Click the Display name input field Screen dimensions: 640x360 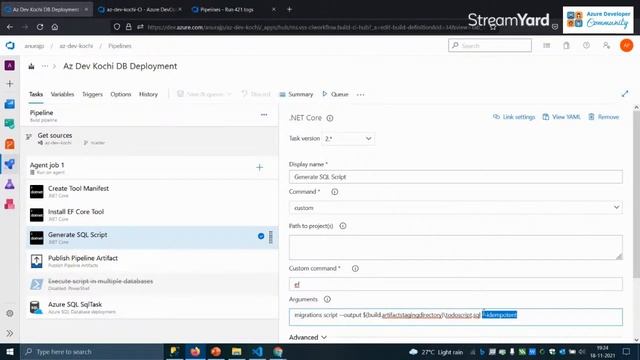tap(456, 177)
